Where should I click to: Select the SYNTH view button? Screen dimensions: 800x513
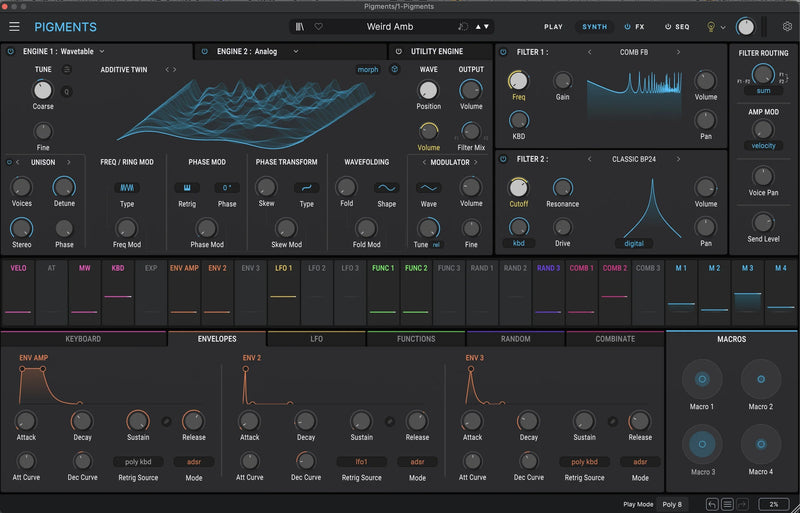595,27
